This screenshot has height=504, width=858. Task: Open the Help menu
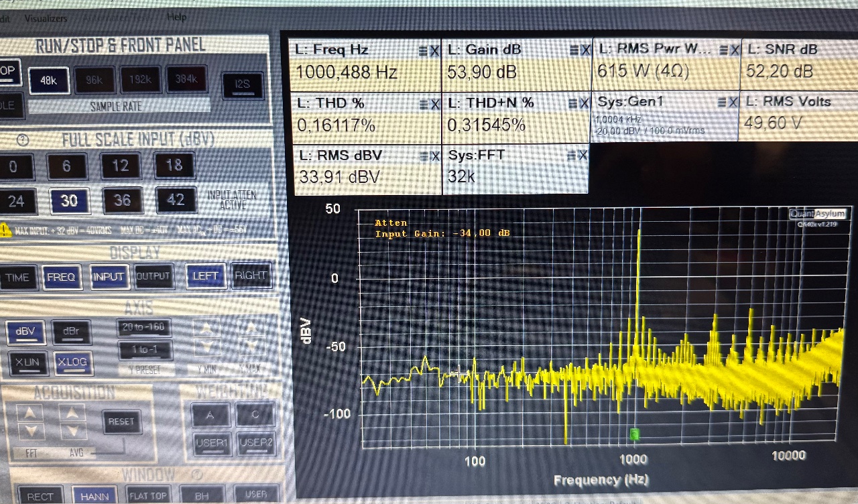(x=177, y=17)
